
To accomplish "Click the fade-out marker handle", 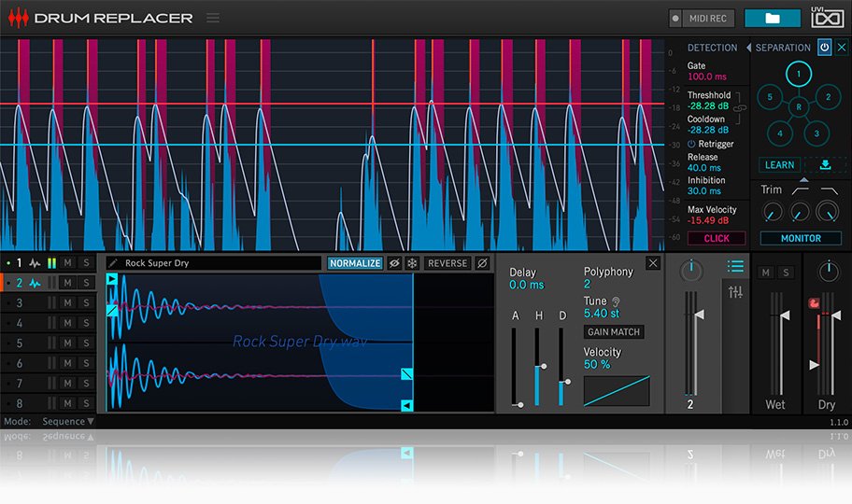I will [407, 373].
